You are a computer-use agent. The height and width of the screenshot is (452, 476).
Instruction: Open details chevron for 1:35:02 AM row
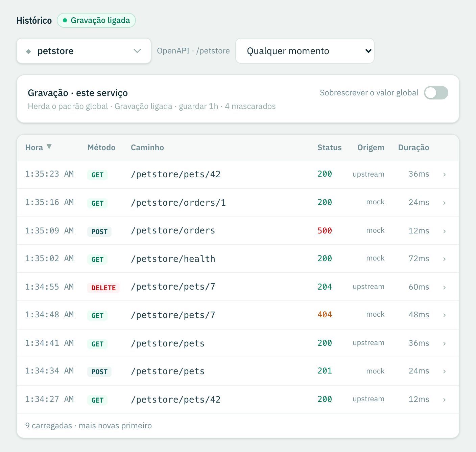(x=444, y=259)
